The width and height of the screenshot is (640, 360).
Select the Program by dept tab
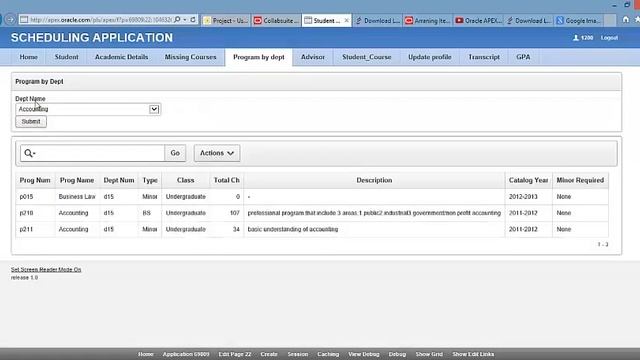[x=259, y=57]
